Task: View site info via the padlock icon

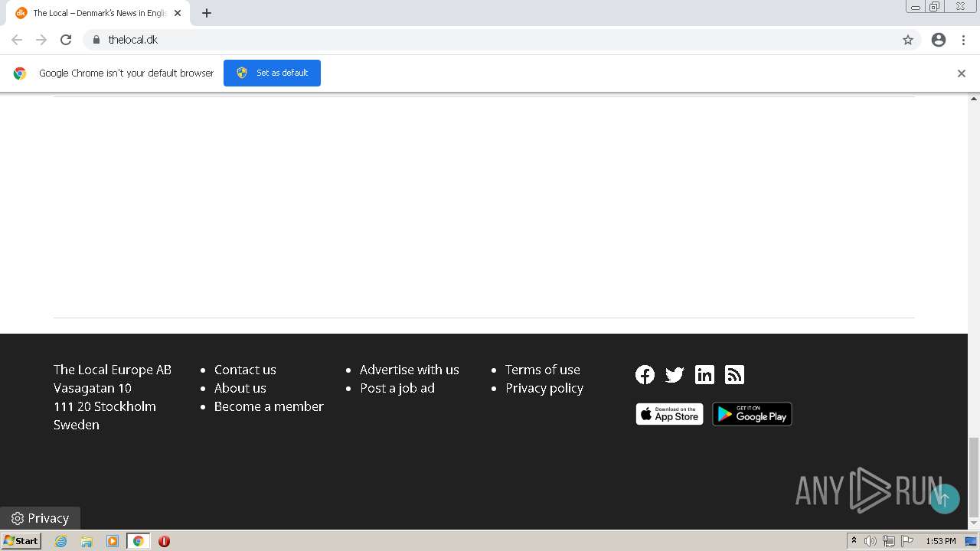Action: [96, 40]
